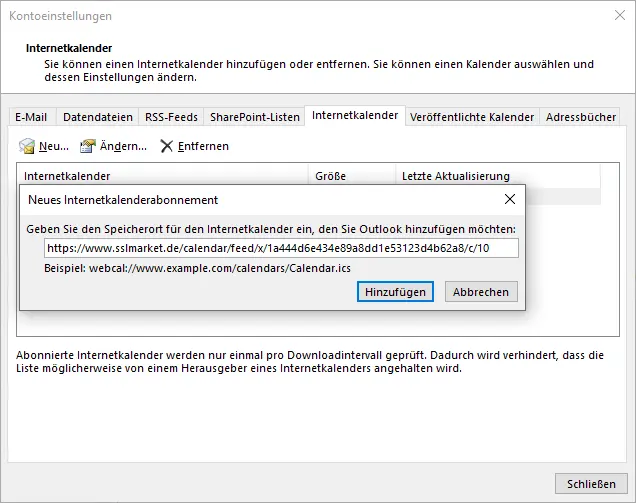This screenshot has width=636, height=503.
Task: Switch to the E-Mail tab
Action: 31,117
